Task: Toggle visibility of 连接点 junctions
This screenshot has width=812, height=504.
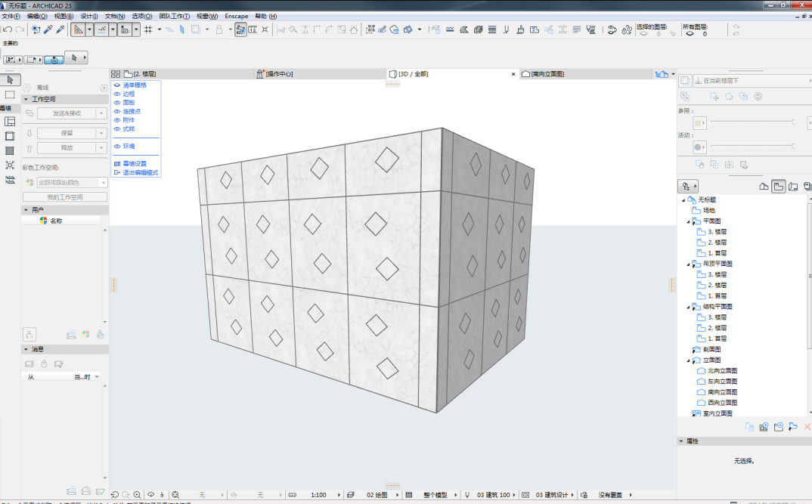Action: (x=117, y=111)
